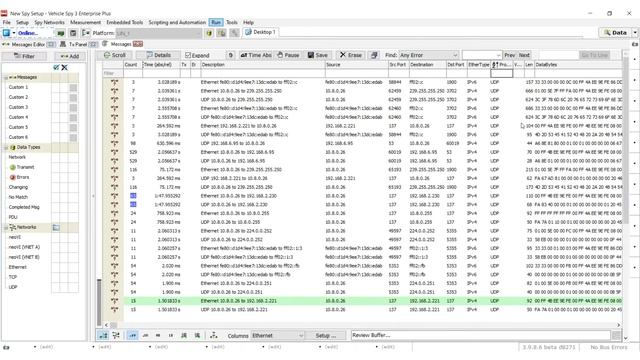Click the Data button at top right
Image resolution: width=640 pixels, height=360 pixels.
coord(615,33)
